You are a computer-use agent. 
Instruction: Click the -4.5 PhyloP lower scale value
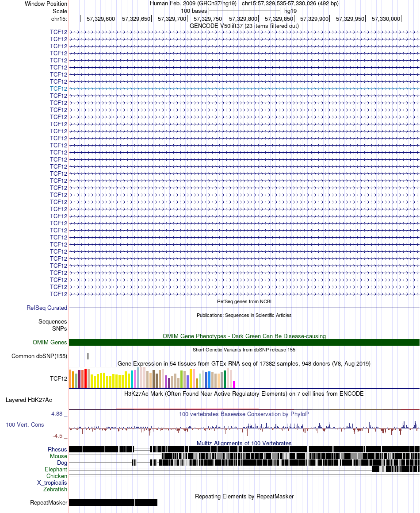click(x=57, y=436)
